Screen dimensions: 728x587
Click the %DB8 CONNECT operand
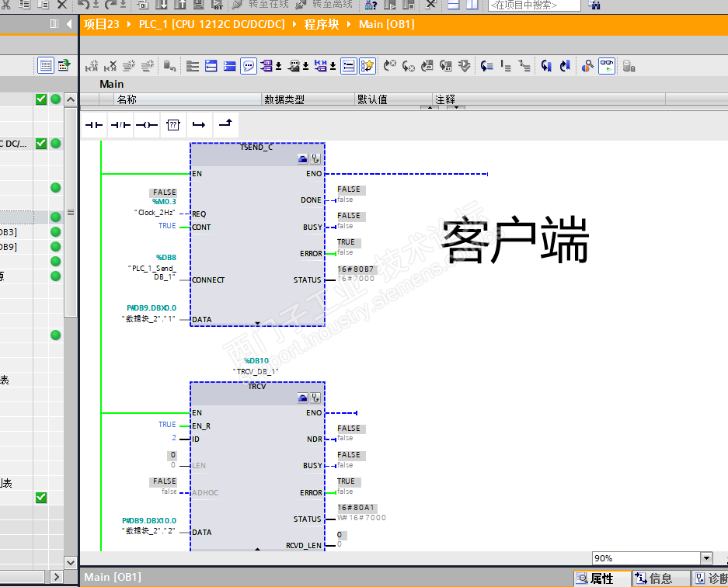[x=165, y=258]
